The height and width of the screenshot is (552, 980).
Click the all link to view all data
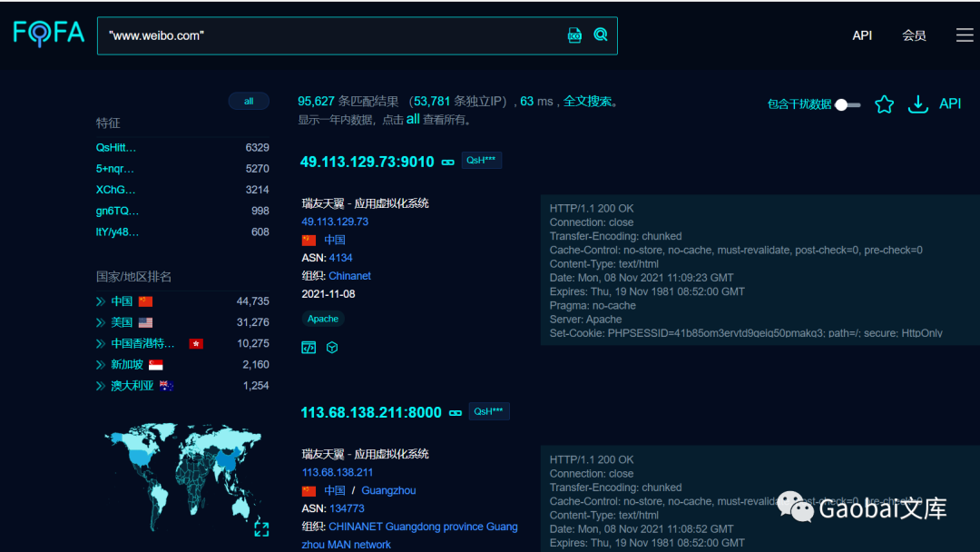(413, 119)
